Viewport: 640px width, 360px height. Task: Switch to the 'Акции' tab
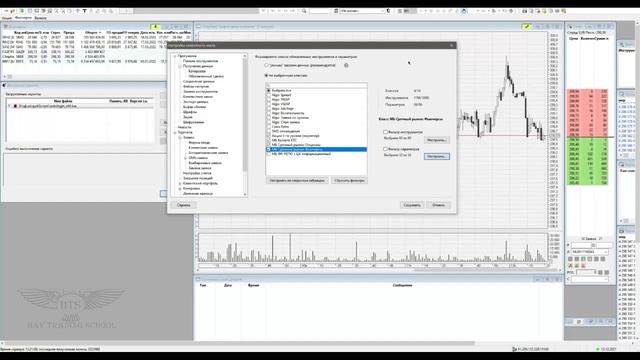(7, 18)
